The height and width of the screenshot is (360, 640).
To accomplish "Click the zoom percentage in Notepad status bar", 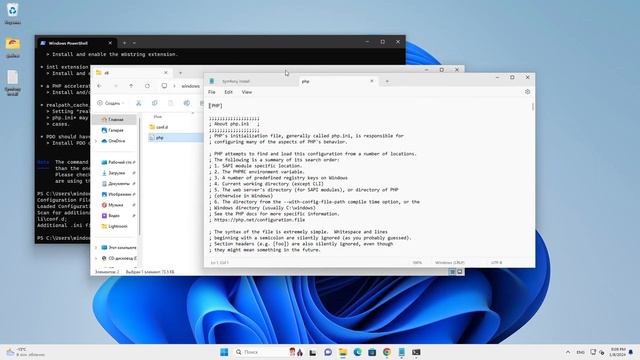I will click(x=417, y=262).
